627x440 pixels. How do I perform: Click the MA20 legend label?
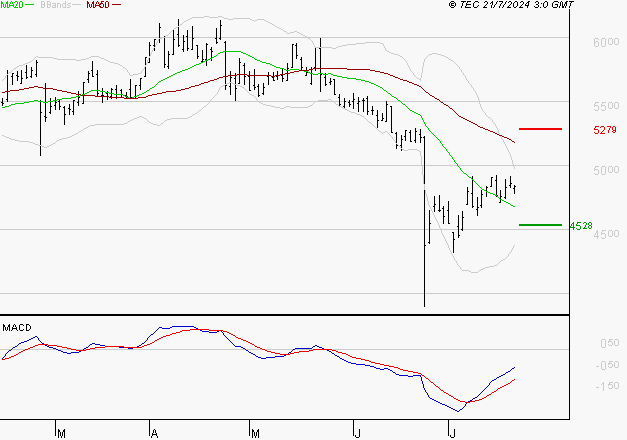pyautogui.click(x=11, y=5)
